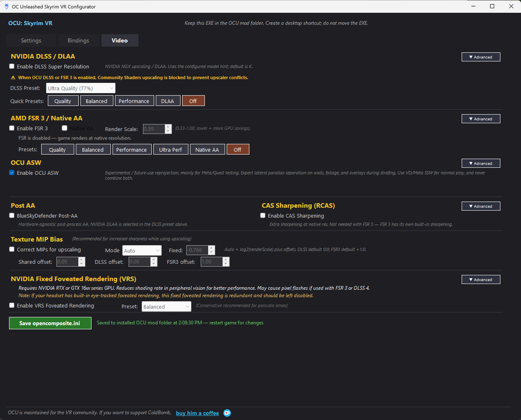Open the buy him a coffee link
This screenshot has height=420, width=521.
(x=197, y=413)
